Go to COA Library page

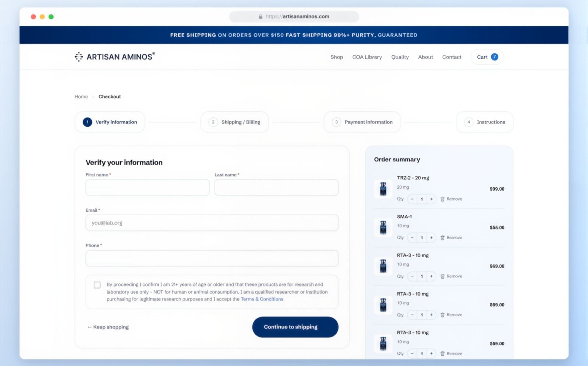pos(367,57)
